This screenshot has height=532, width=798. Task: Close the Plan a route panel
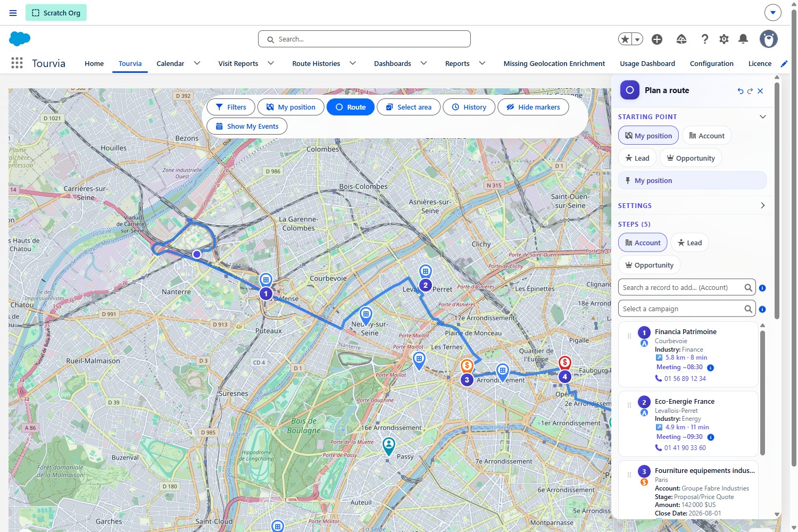pyautogui.click(x=760, y=91)
